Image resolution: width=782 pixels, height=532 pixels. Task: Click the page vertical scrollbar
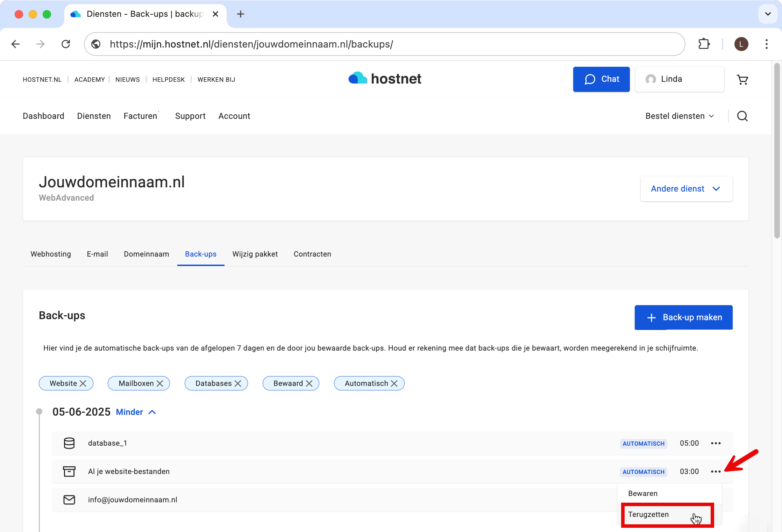click(x=777, y=150)
